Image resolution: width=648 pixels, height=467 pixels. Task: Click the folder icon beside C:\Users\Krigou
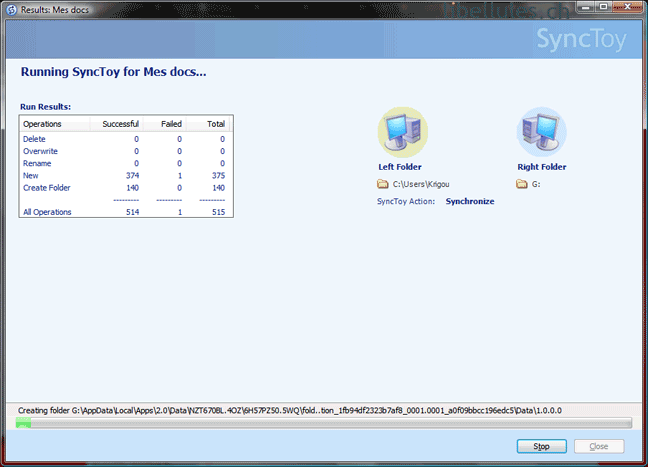coord(383,184)
